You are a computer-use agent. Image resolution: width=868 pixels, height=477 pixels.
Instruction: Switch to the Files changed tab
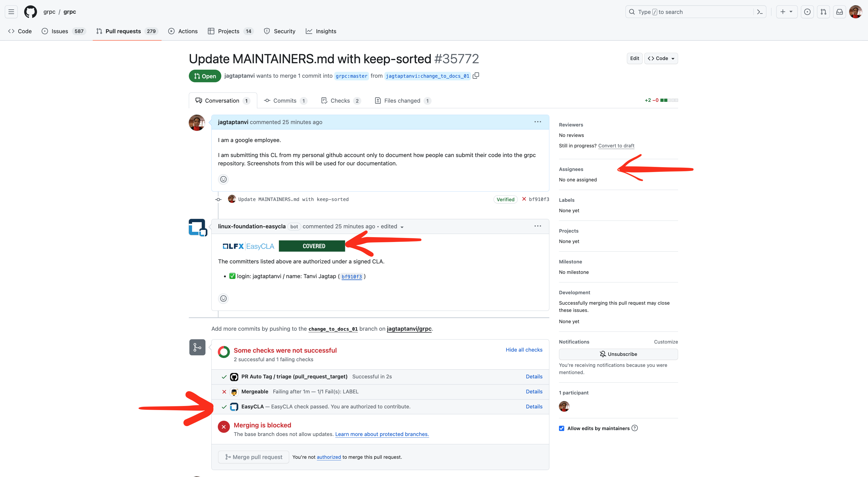pos(402,101)
